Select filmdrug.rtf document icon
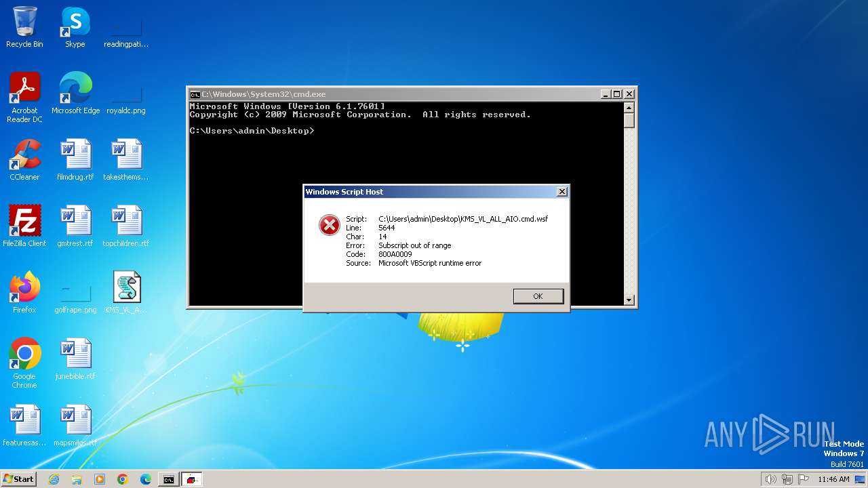This screenshot has width=868, height=488. tap(75, 160)
